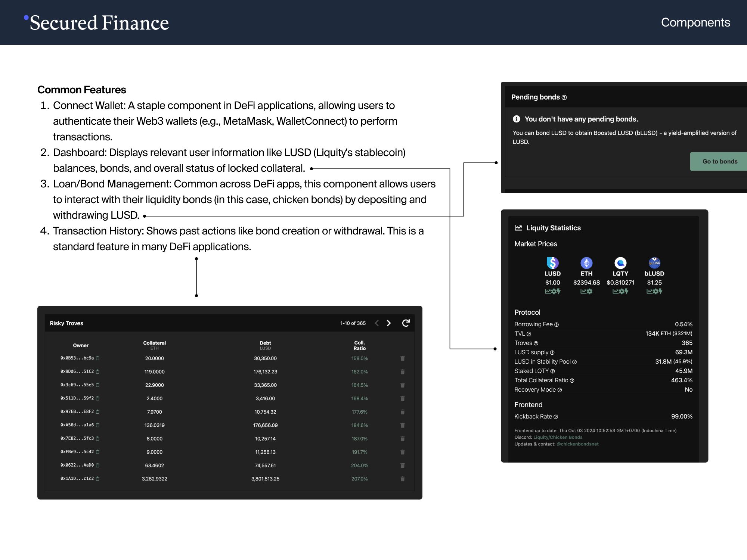
Task: Open help for Pending bonds
Action: point(564,97)
